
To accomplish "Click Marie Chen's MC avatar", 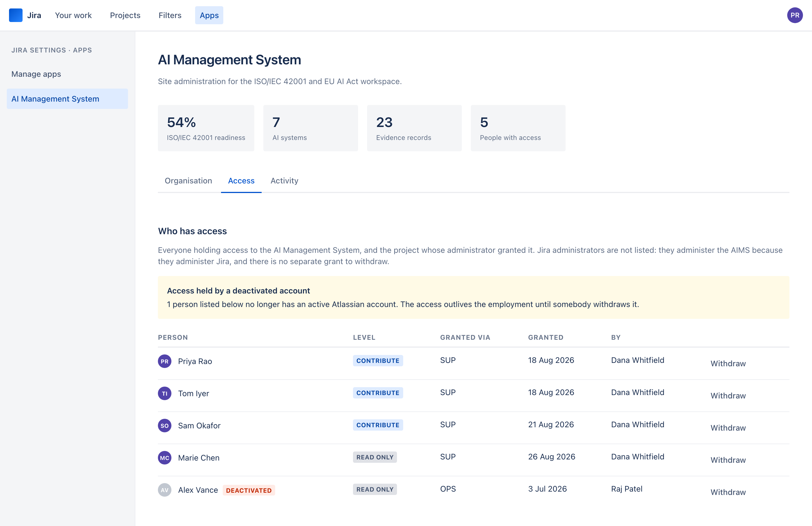I will click(x=164, y=458).
